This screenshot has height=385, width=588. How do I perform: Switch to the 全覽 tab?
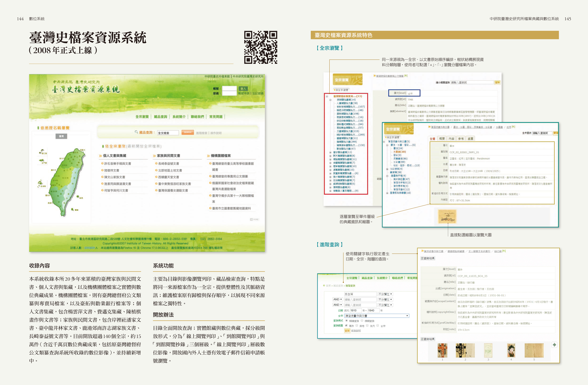432,139
